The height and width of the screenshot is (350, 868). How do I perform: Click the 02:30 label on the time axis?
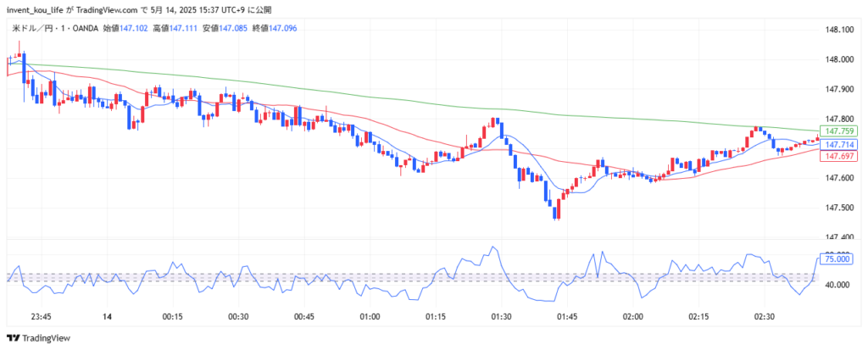point(764,316)
